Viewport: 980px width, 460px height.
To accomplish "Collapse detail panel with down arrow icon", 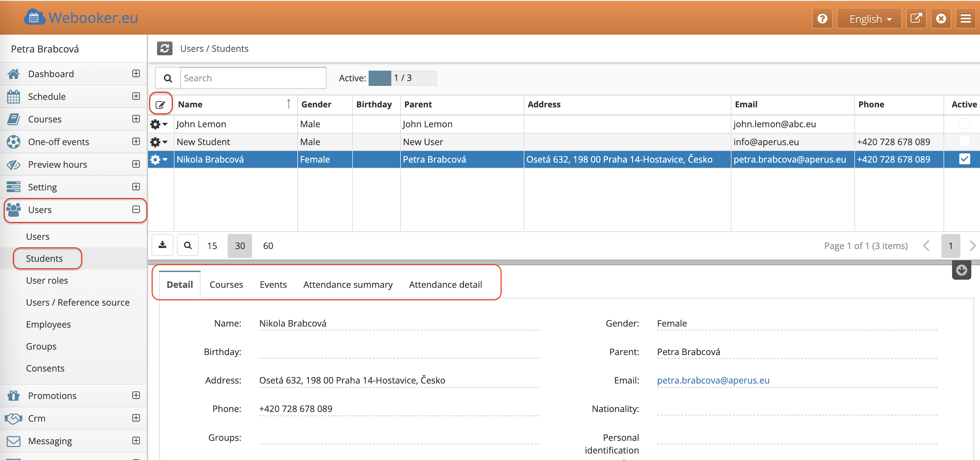I will pyautogui.click(x=962, y=270).
